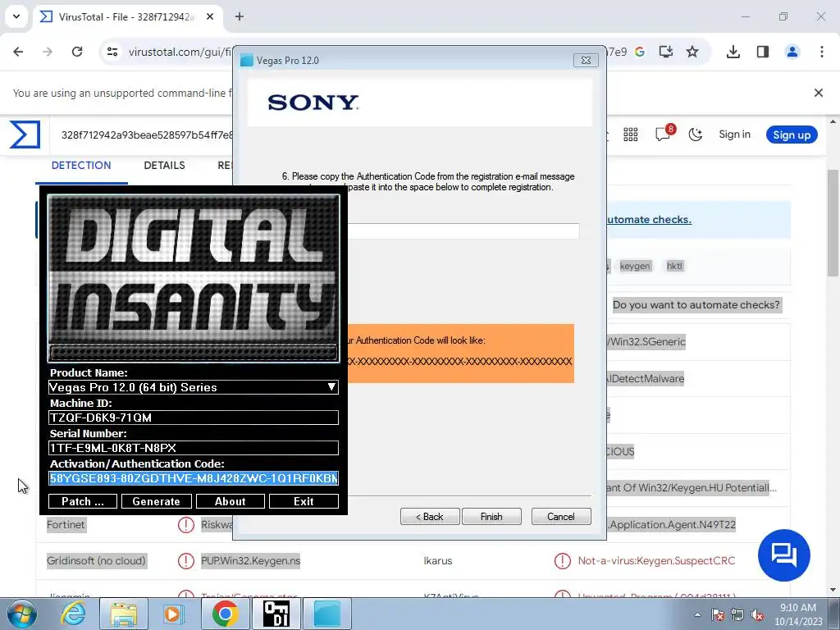Click the Gridinsoft (no cloud) vendor name
This screenshot has height=630, width=840.
pos(97,561)
